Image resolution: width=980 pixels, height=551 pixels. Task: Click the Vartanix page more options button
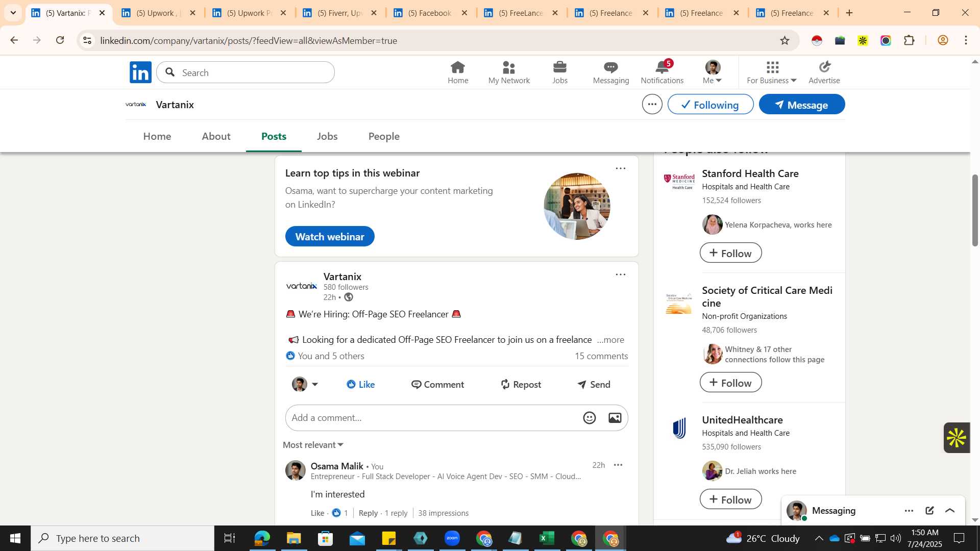pos(652,104)
